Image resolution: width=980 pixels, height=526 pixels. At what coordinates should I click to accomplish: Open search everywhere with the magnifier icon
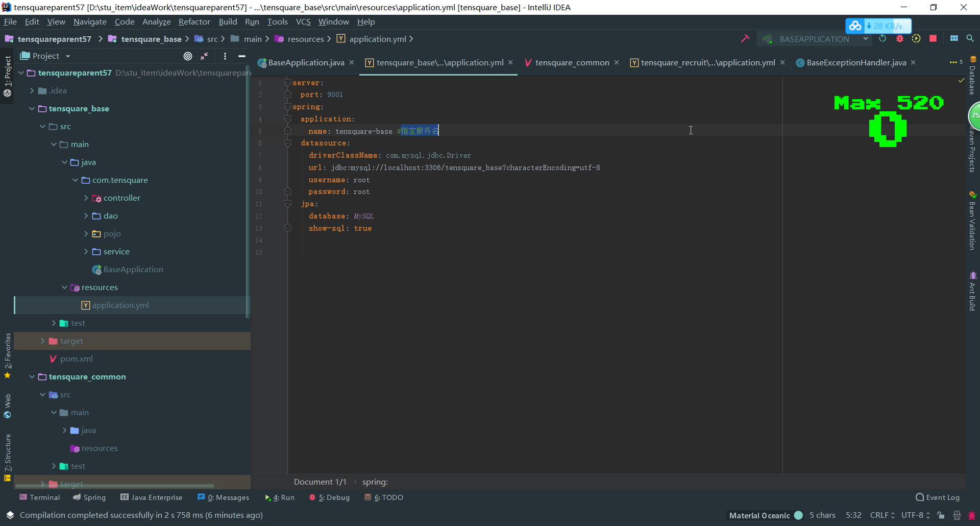pyautogui.click(x=970, y=39)
